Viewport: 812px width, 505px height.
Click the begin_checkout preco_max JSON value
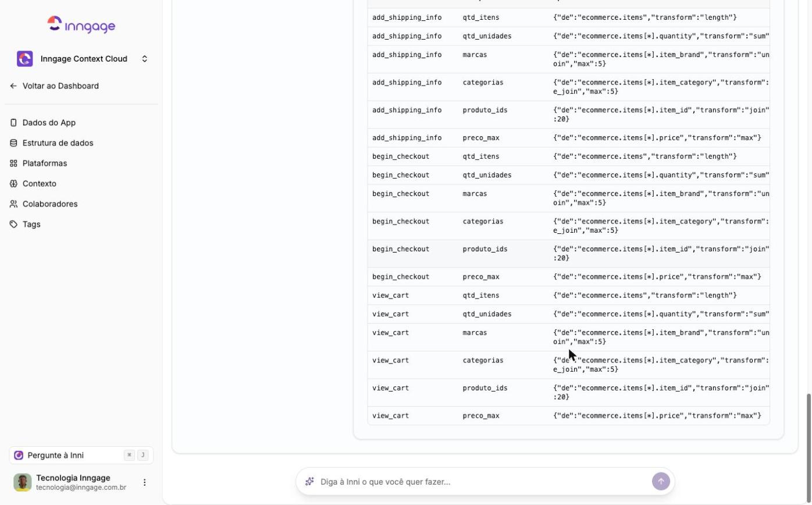coord(657,277)
